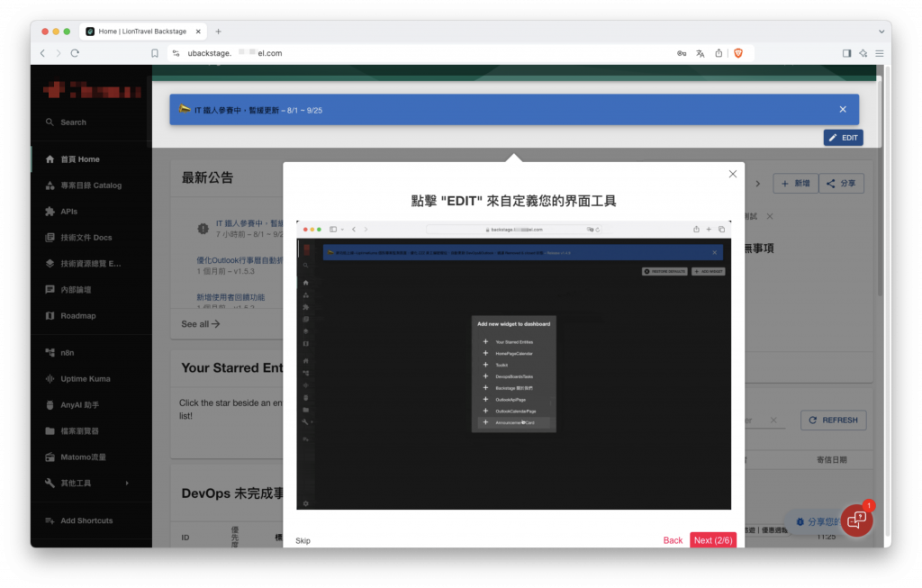The height and width of the screenshot is (588, 922).
Task: Toggle the browser sidebar panel icon
Action: click(x=846, y=53)
